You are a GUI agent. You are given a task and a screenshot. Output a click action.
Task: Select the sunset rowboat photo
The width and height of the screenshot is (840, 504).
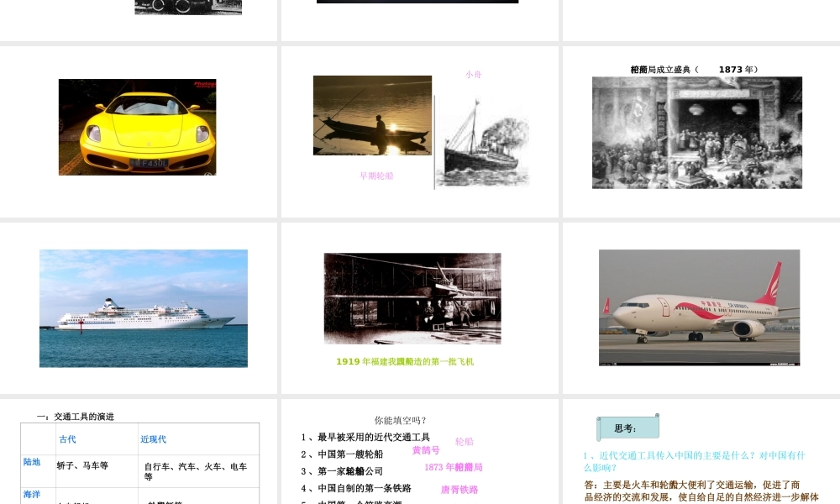tap(372, 115)
